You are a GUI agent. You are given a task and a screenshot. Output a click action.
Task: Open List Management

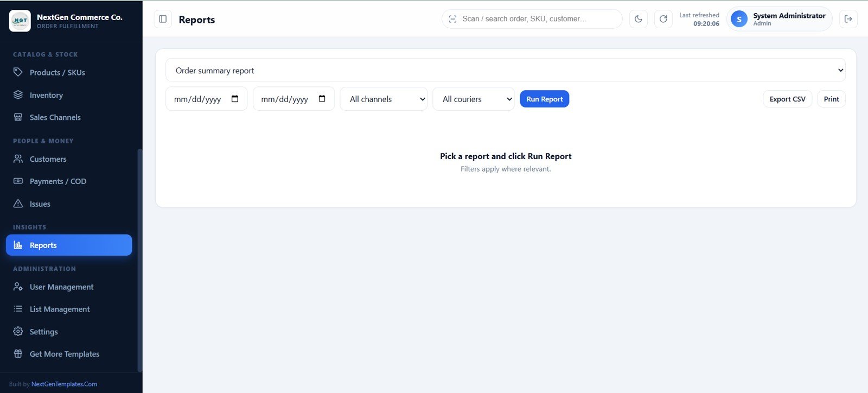point(69,309)
